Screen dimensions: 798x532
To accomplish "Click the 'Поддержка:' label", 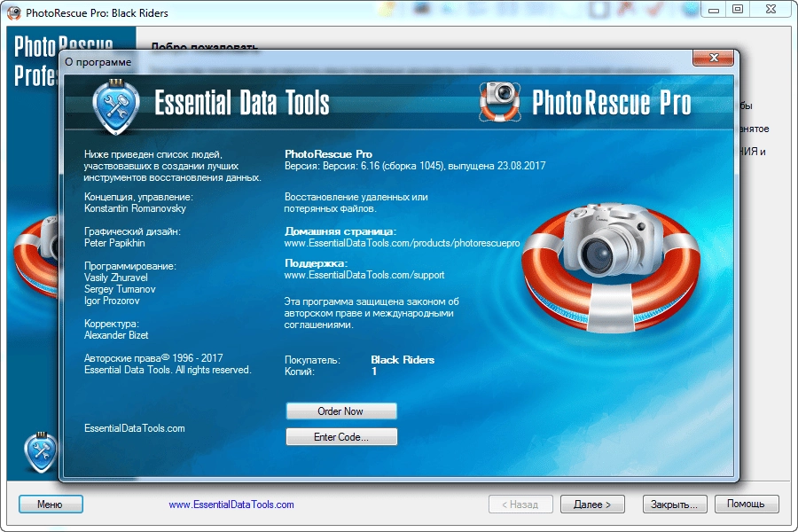I will click(x=316, y=263).
